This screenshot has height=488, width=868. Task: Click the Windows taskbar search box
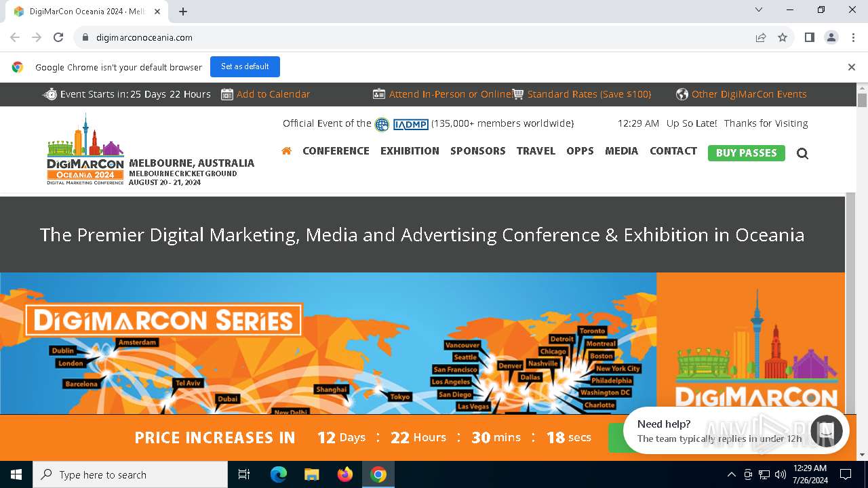click(x=130, y=474)
